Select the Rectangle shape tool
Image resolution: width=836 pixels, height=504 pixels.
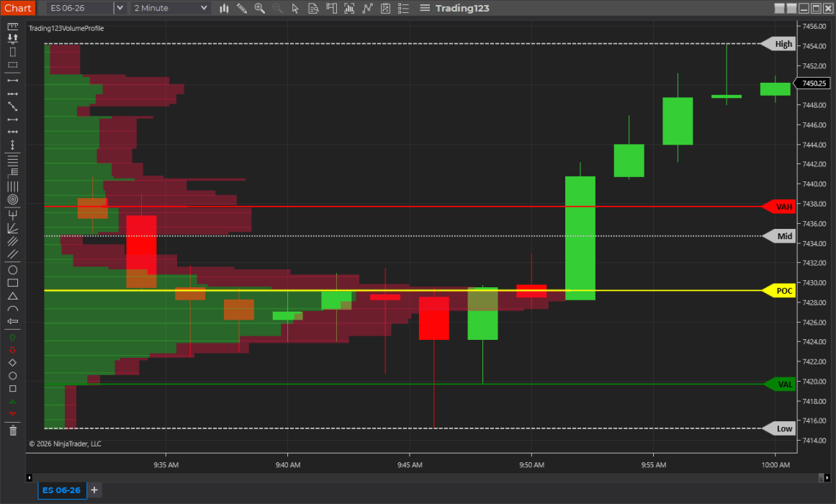coord(13,283)
